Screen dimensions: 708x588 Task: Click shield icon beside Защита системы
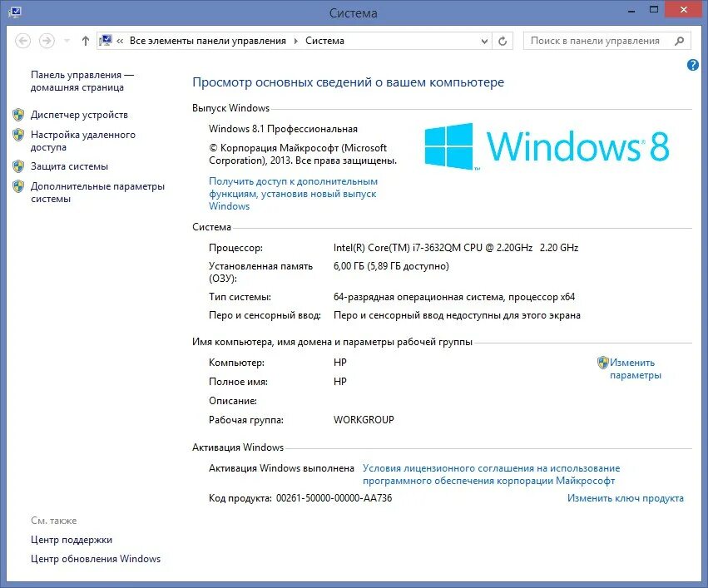coord(18,166)
